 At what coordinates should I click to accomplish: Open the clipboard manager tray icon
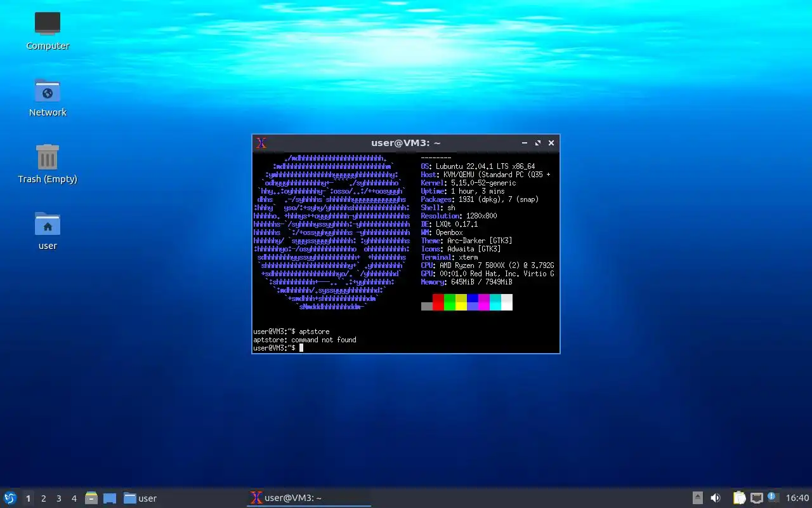(x=739, y=498)
